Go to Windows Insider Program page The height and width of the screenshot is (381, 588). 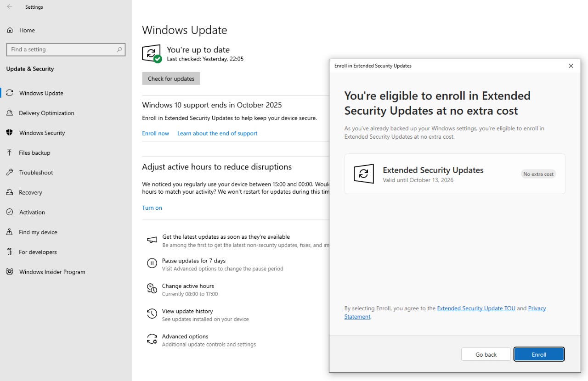click(52, 272)
